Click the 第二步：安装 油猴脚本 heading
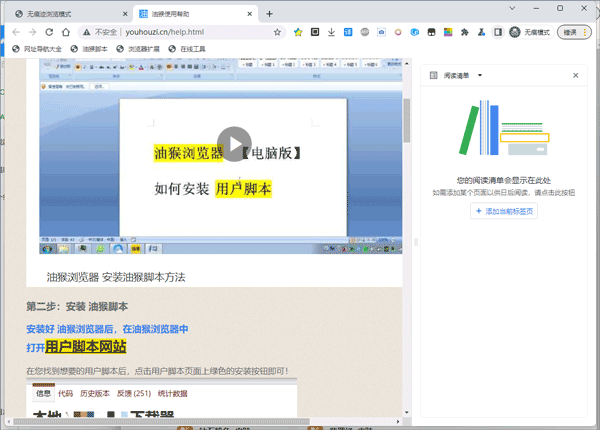The height and width of the screenshot is (430, 600). pyautogui.click(x=77, y=307)
